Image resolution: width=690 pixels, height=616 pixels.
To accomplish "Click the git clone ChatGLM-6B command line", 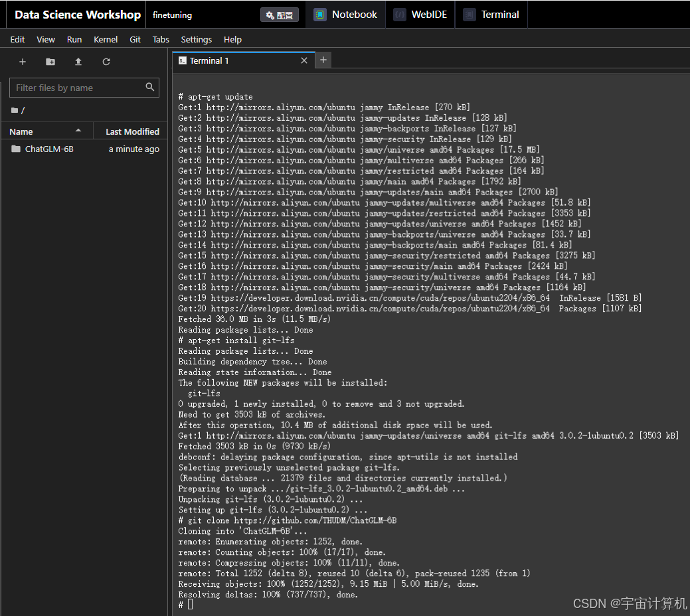I will click(288, 520).
